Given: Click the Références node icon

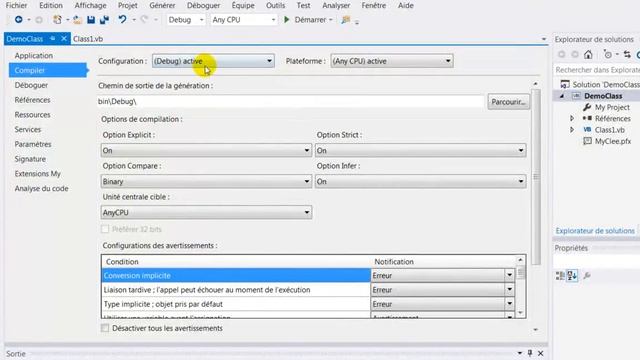Looking at the screenshot, I should pos(587,118).
